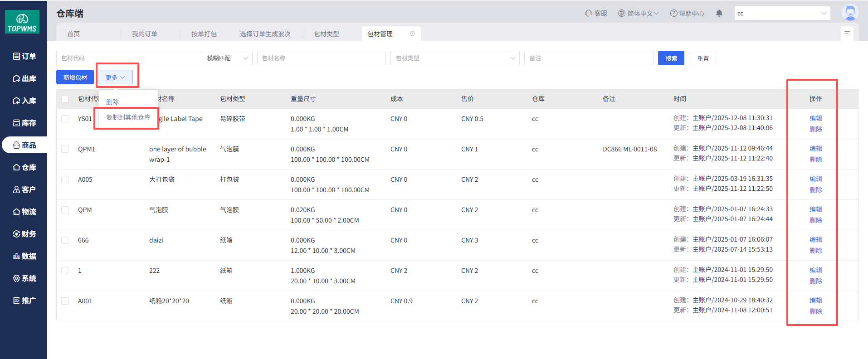This screenshot has width=868, height=359.
Task: Choose 复制到其他仓库 from the menu
Action: click(x=128, y=117)
